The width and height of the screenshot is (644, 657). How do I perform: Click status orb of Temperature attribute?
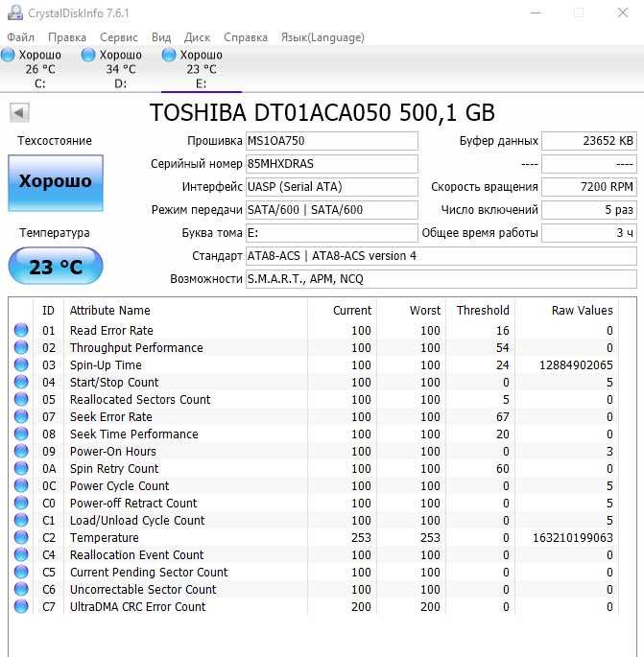[x=21, y=537]
